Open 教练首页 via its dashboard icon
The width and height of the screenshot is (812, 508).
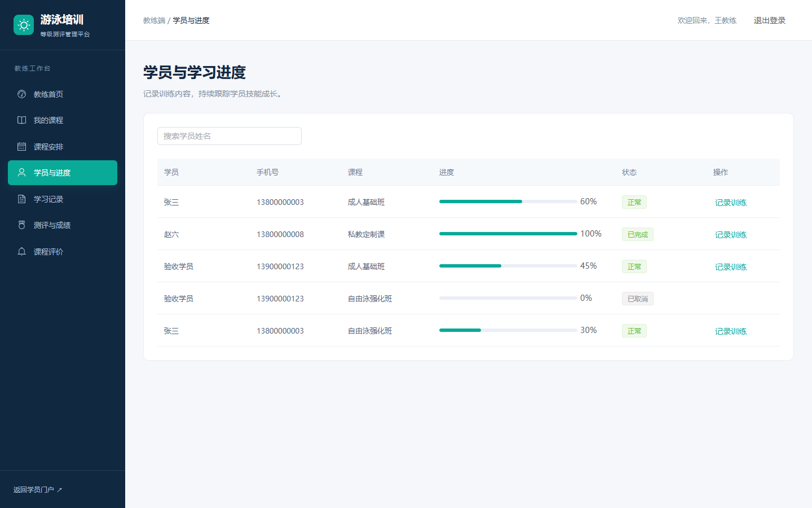pos(21,94)
